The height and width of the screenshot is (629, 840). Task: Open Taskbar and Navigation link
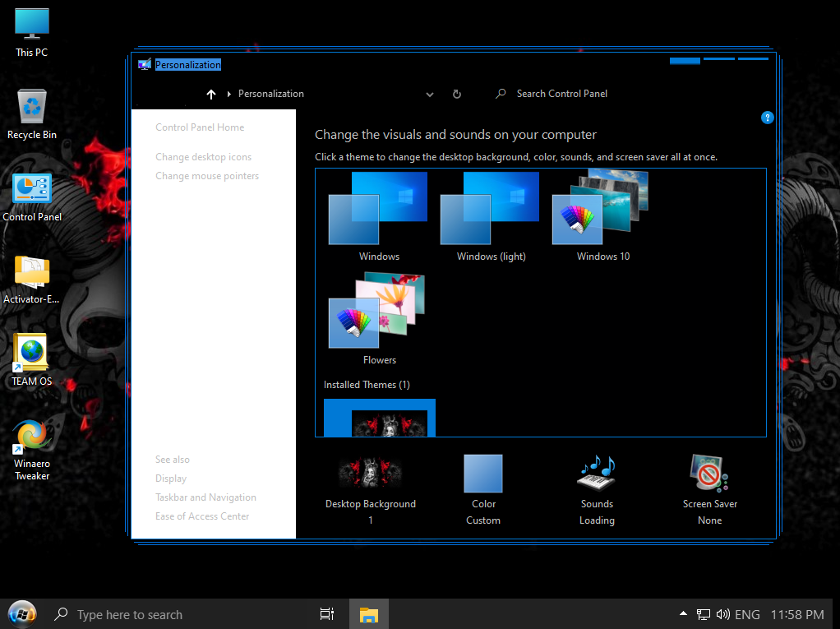[x=205, y=497]
